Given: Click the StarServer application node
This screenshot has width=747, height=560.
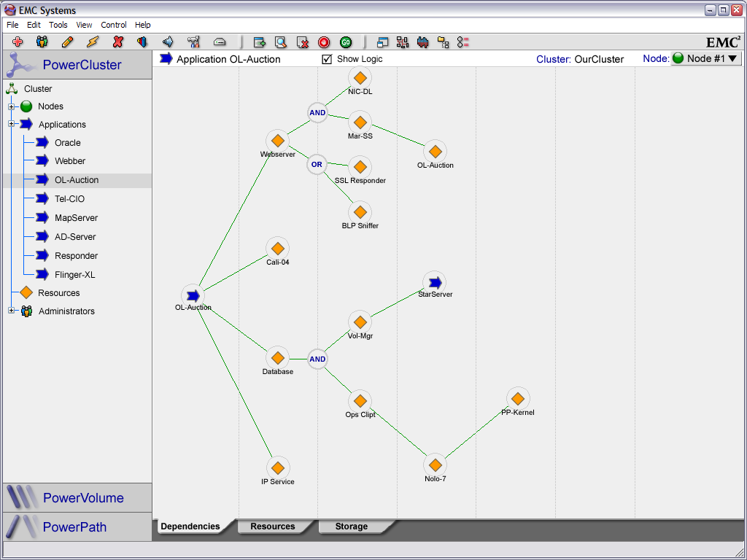Looking at the screenshot, I should (x=435, y=282).
